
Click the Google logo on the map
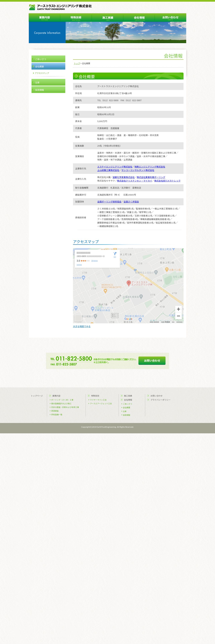click(x=128, y=319)
